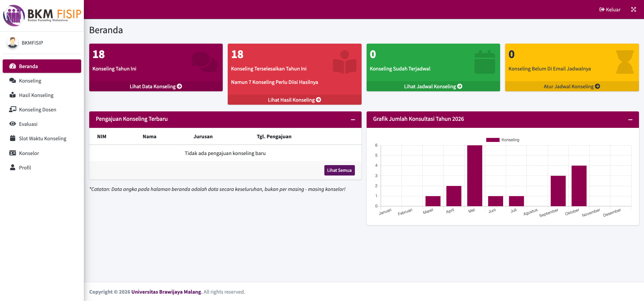644x301 pixels.
Task: Click 'Konseling Belum Di Email Jadwalnya' text
Action: [549, 68]
